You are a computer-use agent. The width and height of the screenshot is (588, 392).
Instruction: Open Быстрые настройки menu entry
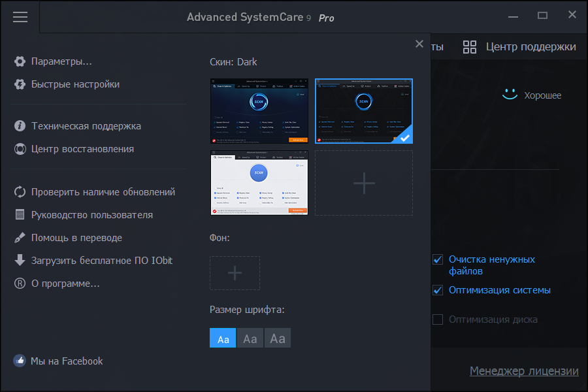click(75, 84)
